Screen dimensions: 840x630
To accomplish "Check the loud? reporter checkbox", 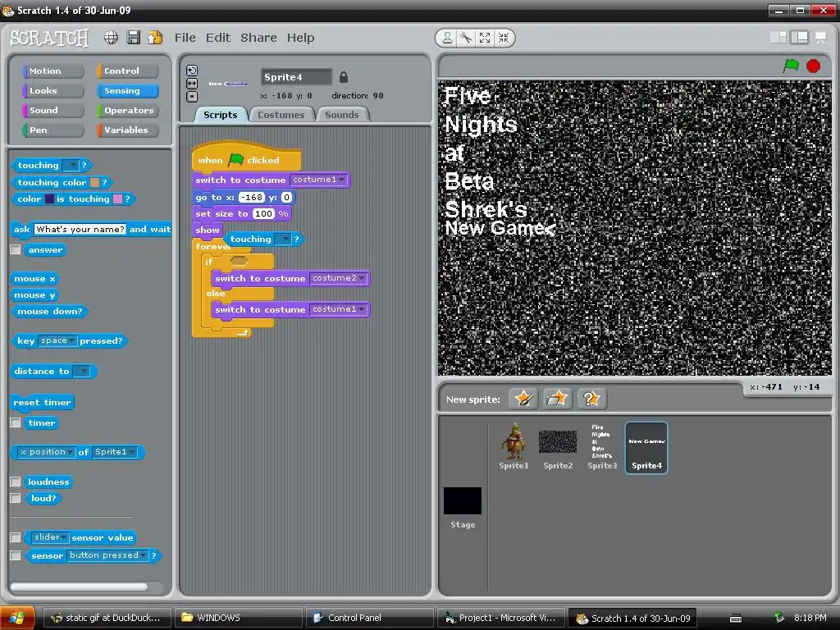I will pyautogui.click(x=16, y=498).
